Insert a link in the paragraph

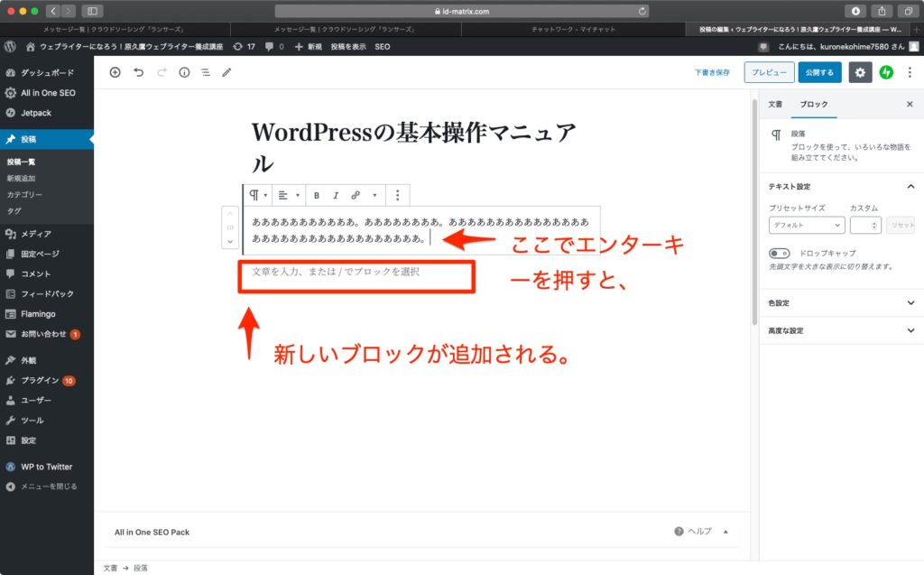click(x=356, y=195)
